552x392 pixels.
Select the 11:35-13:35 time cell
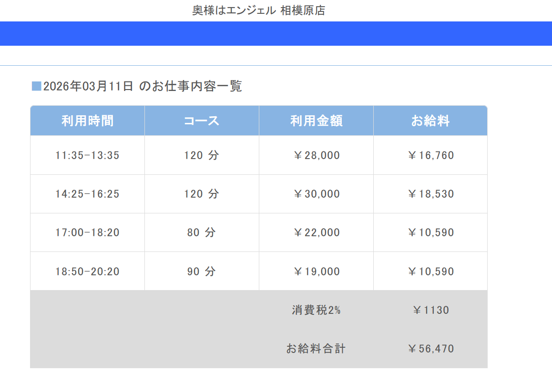pos(87,155)
